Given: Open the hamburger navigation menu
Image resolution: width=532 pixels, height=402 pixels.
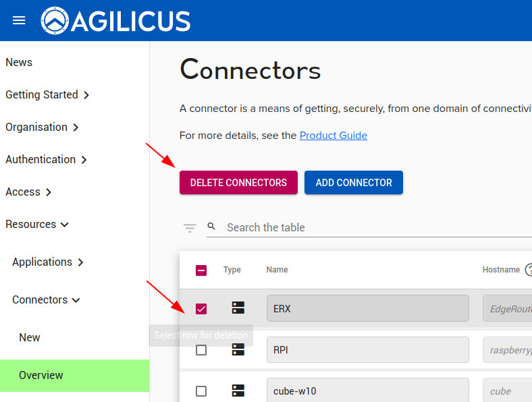Looking at the screenshot, I should tap(19, 21).
